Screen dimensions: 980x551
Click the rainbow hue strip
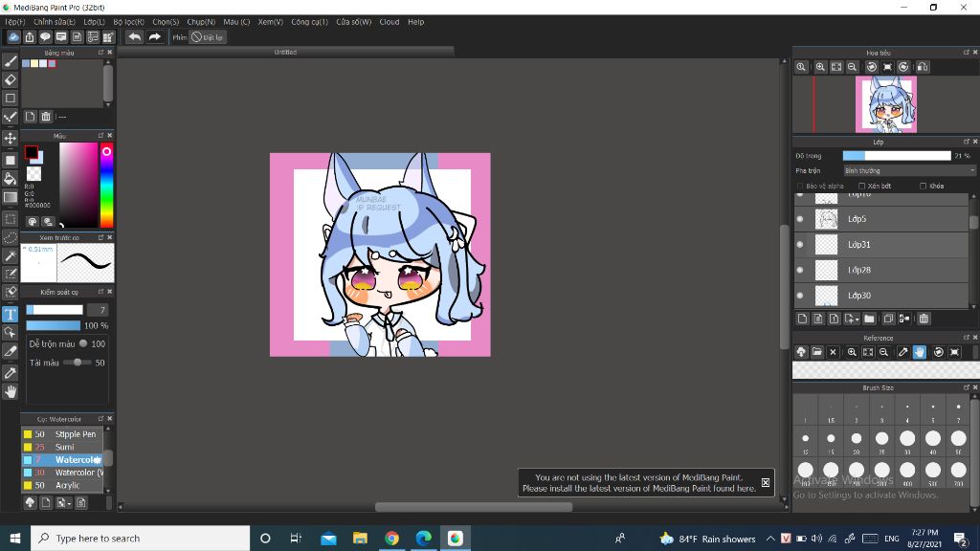(x=107, y=185)
